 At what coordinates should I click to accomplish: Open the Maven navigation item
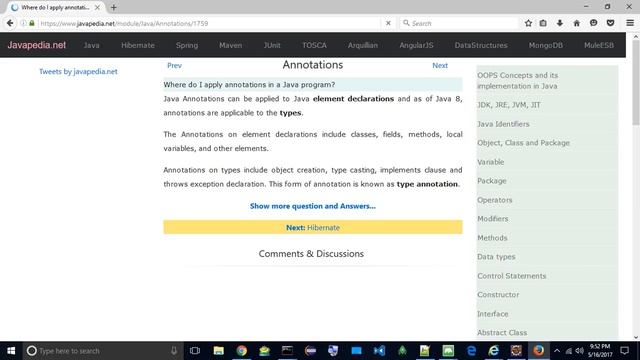[231, 45]
